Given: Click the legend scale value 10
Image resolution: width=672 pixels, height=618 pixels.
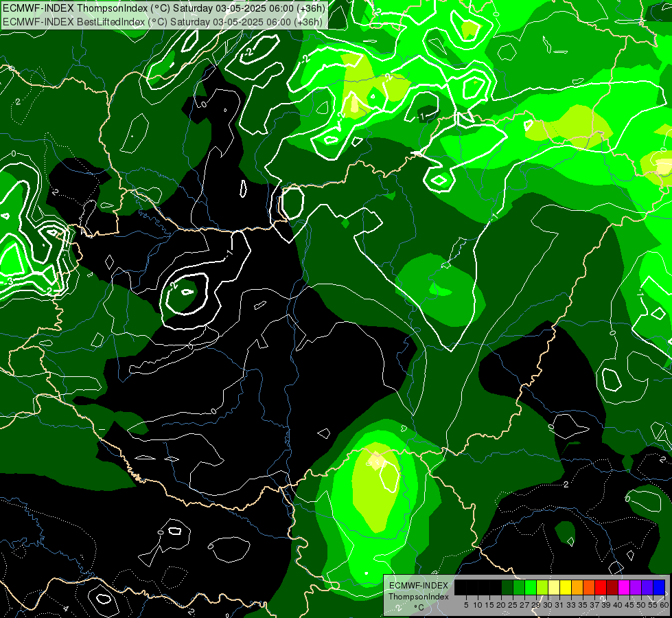Looking at the screenshot, I should click(478, 605).
